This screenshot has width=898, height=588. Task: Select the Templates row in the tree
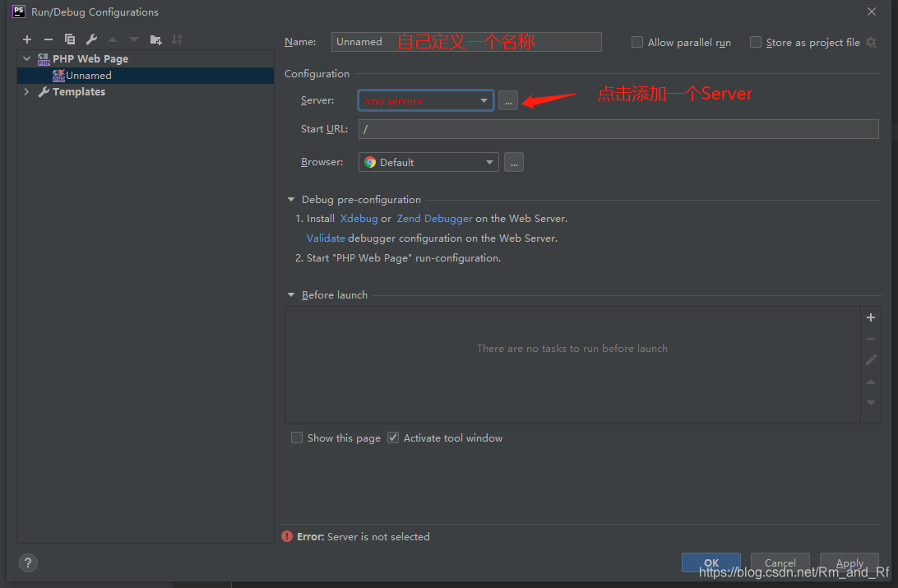coord(146,91)
